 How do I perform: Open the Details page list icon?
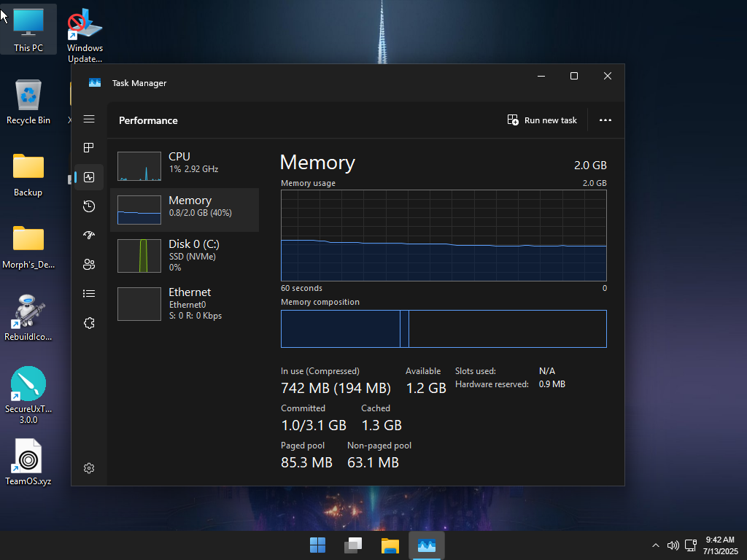(x=88, y=293)
